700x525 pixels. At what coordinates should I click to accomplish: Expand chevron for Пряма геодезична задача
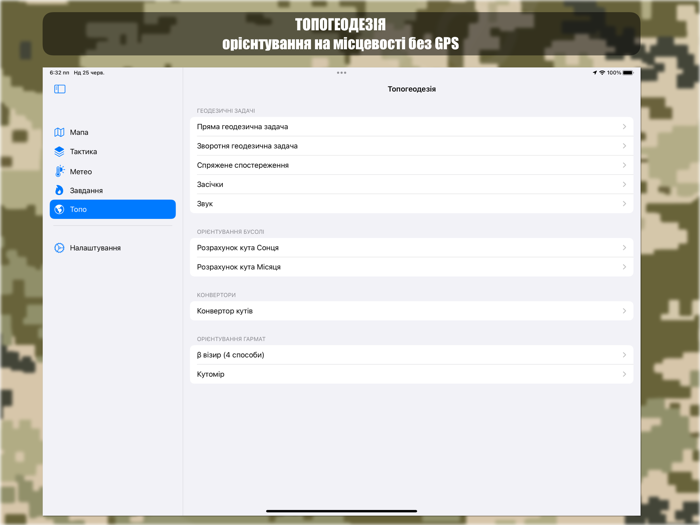point(624,127)
